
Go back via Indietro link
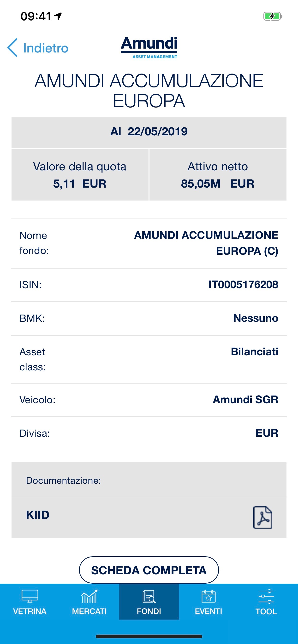(46, 48)
